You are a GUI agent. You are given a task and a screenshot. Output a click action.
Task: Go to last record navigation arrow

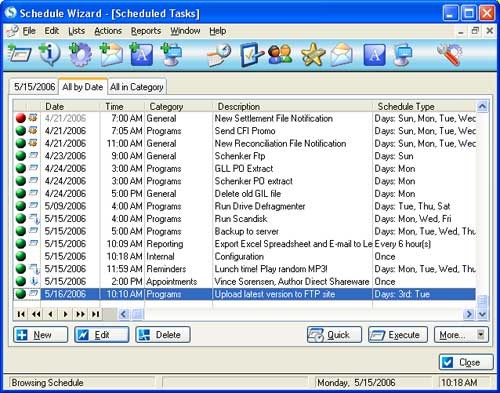point(95,314)
